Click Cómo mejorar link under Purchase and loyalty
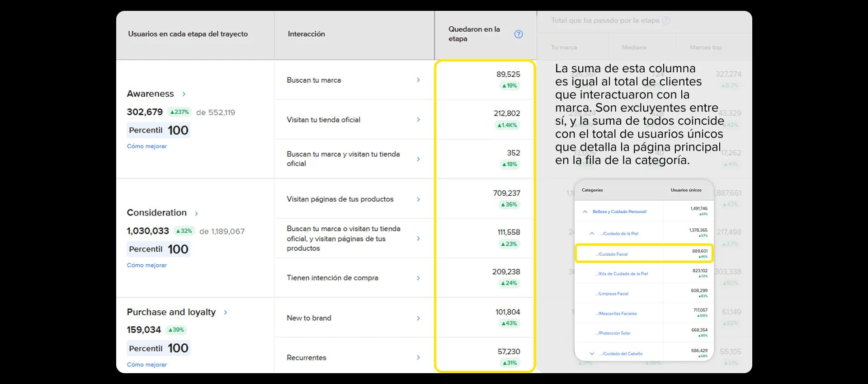868x384 pixels. click(147, 365)
